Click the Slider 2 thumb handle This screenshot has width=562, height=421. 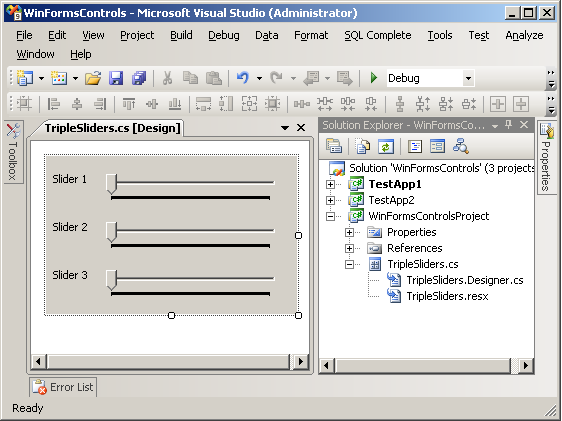point(111,232)
